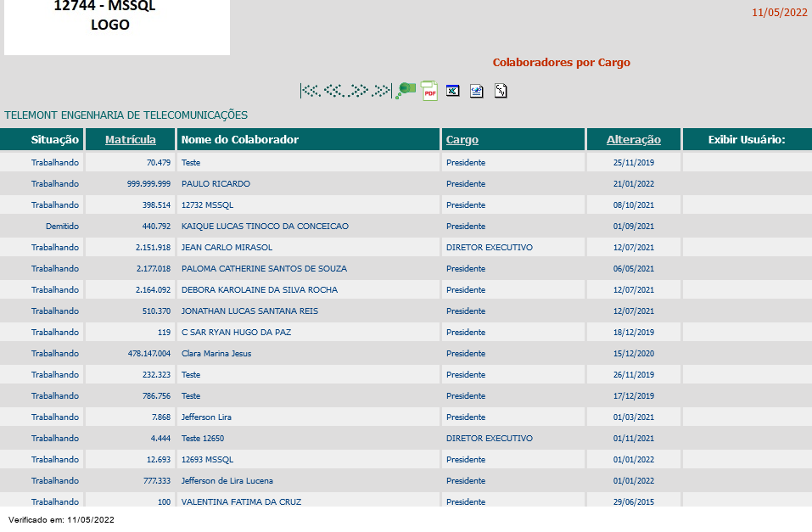This screenshot has height=532, width=812.
Task: Sort table by Matrícula column
Action: [131, 139]
